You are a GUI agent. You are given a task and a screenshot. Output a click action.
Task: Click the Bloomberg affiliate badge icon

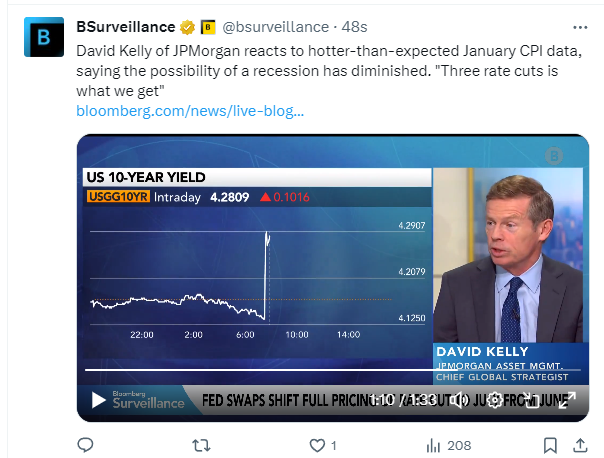(208, 26)
